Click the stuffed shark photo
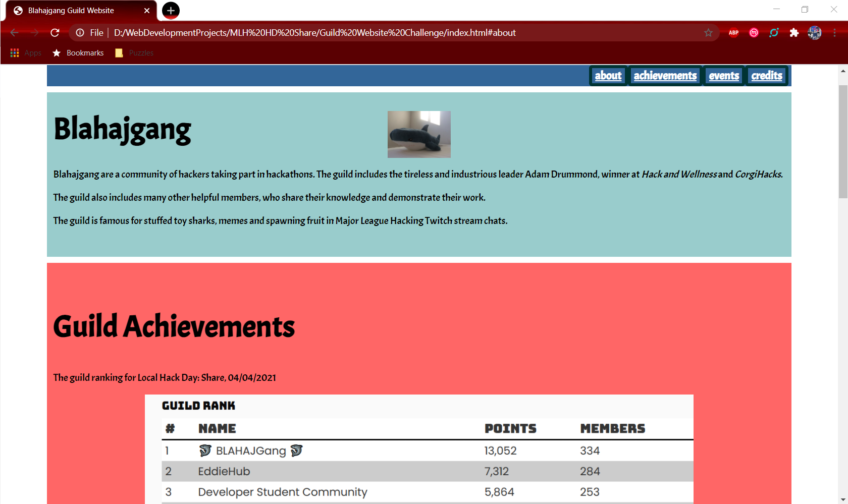 pyautogui.click(x=419, y=134)
